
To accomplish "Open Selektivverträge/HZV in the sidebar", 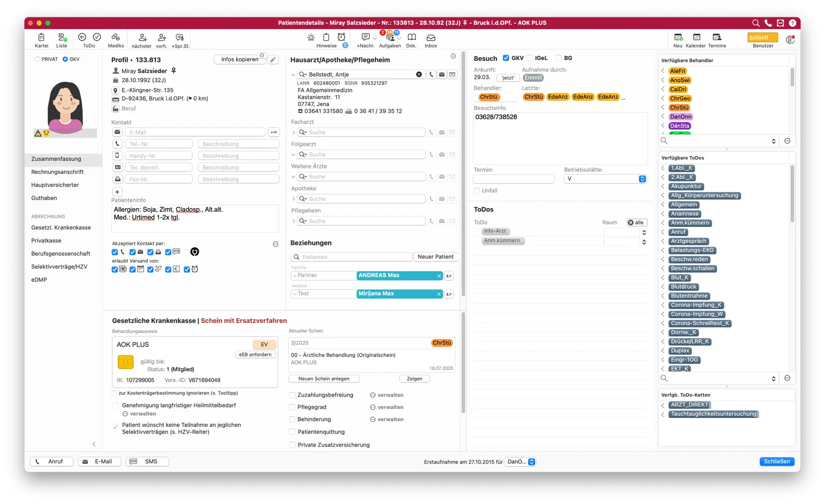I will coord(59,266).
